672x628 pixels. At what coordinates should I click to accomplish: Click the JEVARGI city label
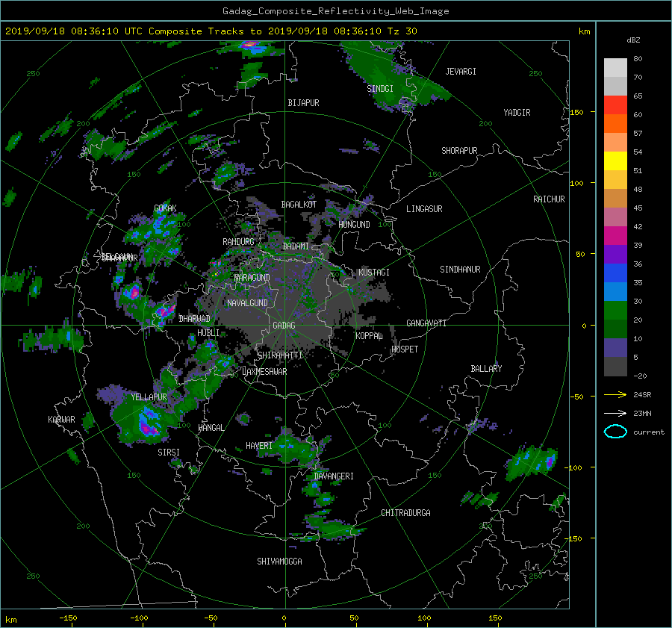point(461,72)
